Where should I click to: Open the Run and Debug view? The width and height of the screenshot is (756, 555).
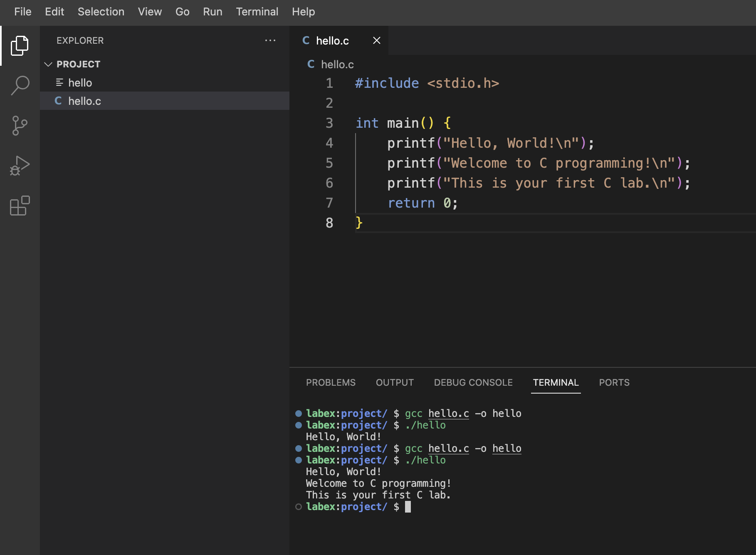coord(20,165)
